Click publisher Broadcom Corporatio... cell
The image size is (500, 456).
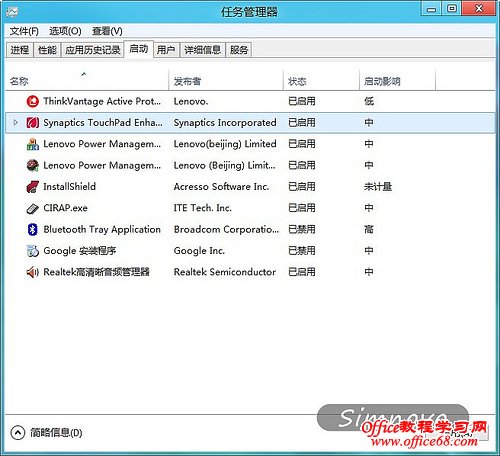click(226, 229)
